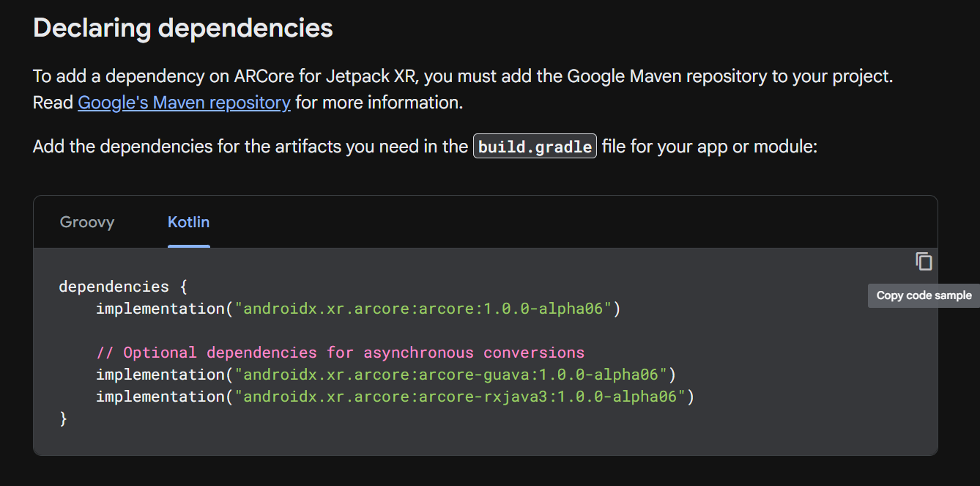This screenshot has width=980, height=486.
Task: Click "Google Maven repository to your project" text
Action: click(x=730, y=76)
